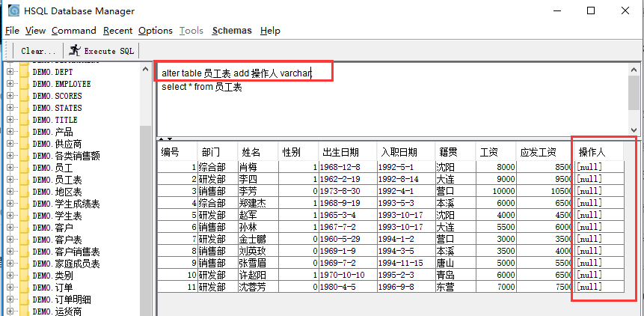Click the 编号 column header

pyautogui.click(x=177, y=152)
